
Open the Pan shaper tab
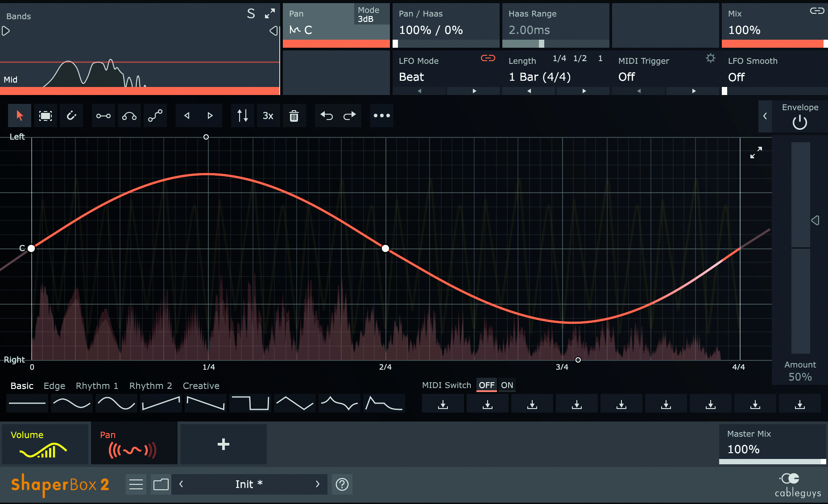click(x=134, y=444)
